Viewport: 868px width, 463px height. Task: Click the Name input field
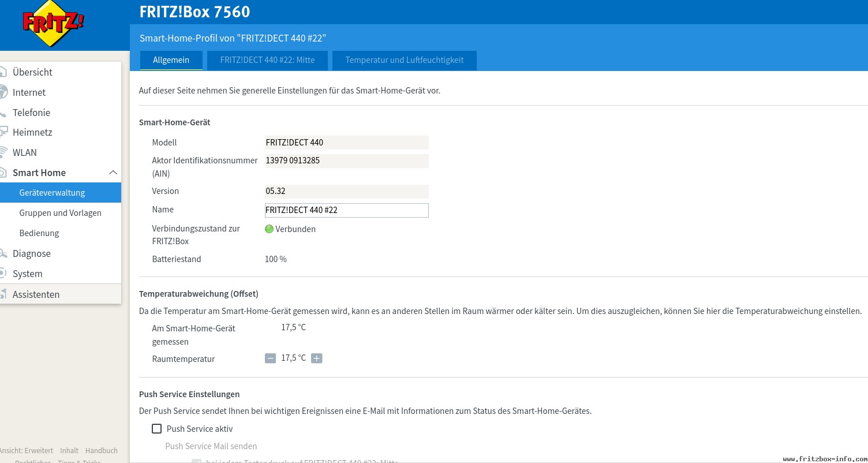(x=346, y=210)
